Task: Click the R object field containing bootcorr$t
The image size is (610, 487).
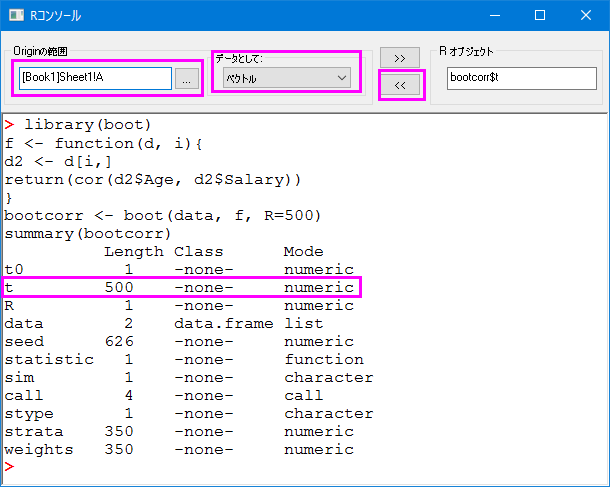Action: pos(521,78)
